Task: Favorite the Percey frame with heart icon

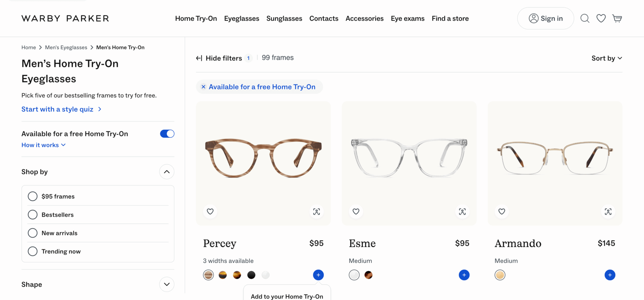Action: coord(210,212)
